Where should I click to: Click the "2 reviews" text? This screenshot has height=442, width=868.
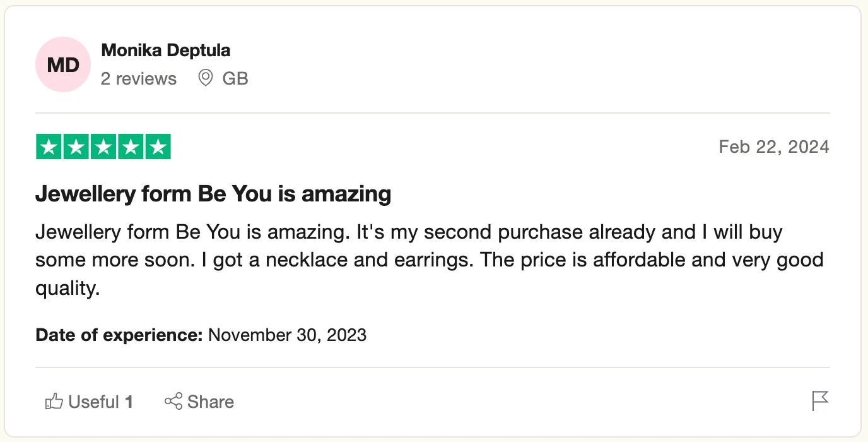[x=139, y=79]
